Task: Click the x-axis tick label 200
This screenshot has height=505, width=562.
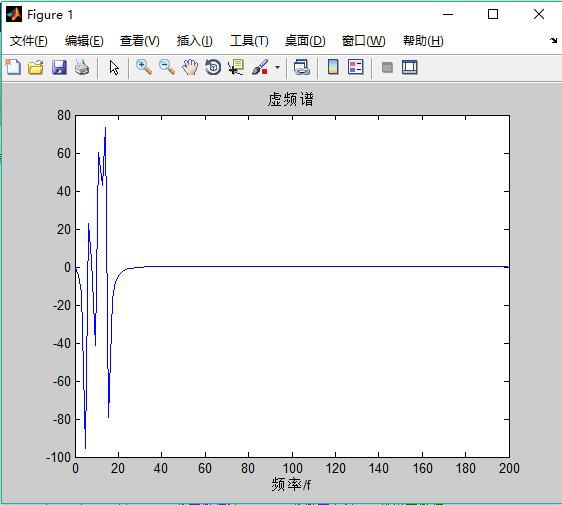Action: (x=509, y=468)
